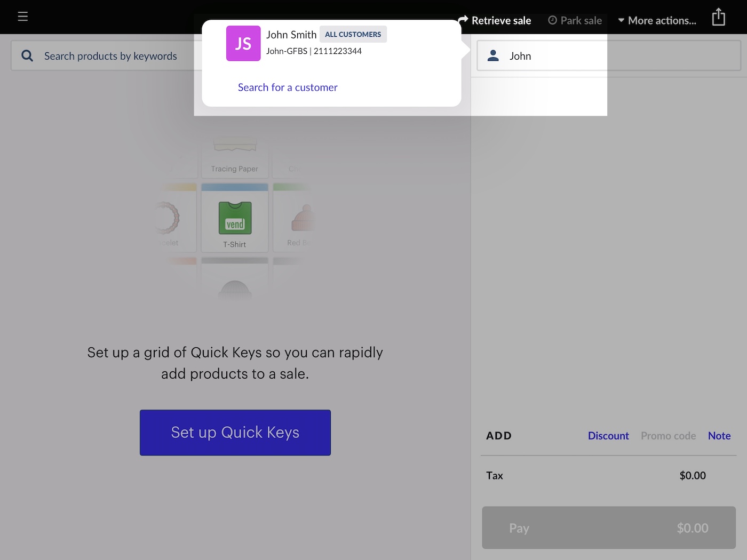Viewport: 747px width, 560px height.
Task: Click the Park sale clock icon
Action: (x=553, y=20)
